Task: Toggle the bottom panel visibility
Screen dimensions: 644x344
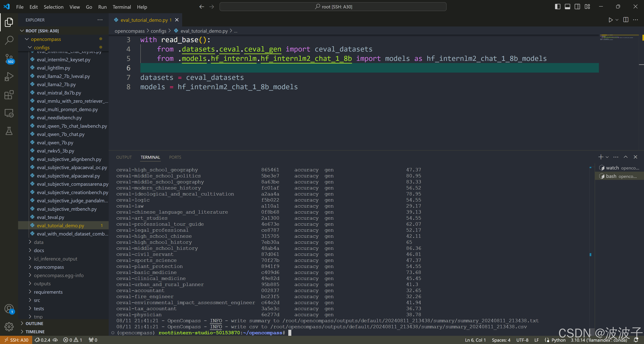Action: (568, 7)
